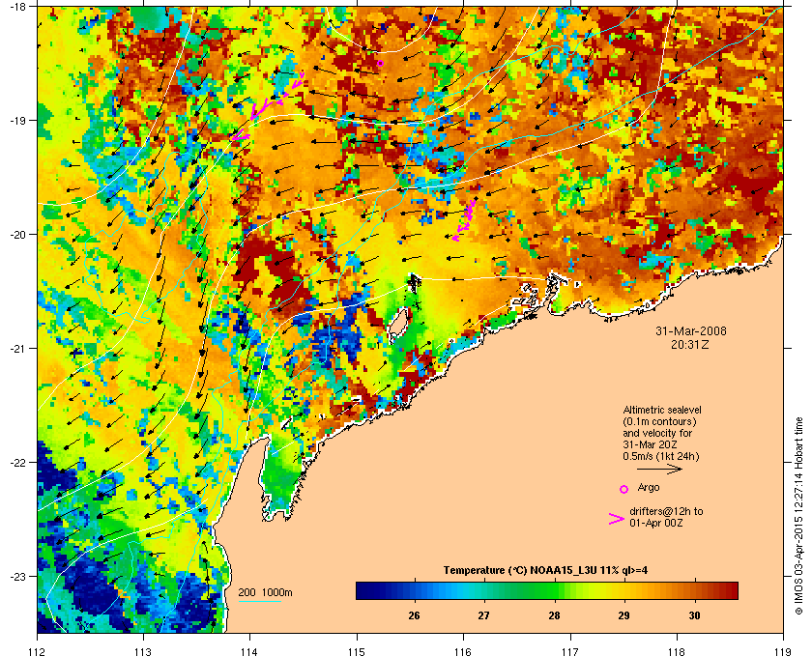
Task: Click the 'and velocity for' legend line
Action: [x=657, y=433]
